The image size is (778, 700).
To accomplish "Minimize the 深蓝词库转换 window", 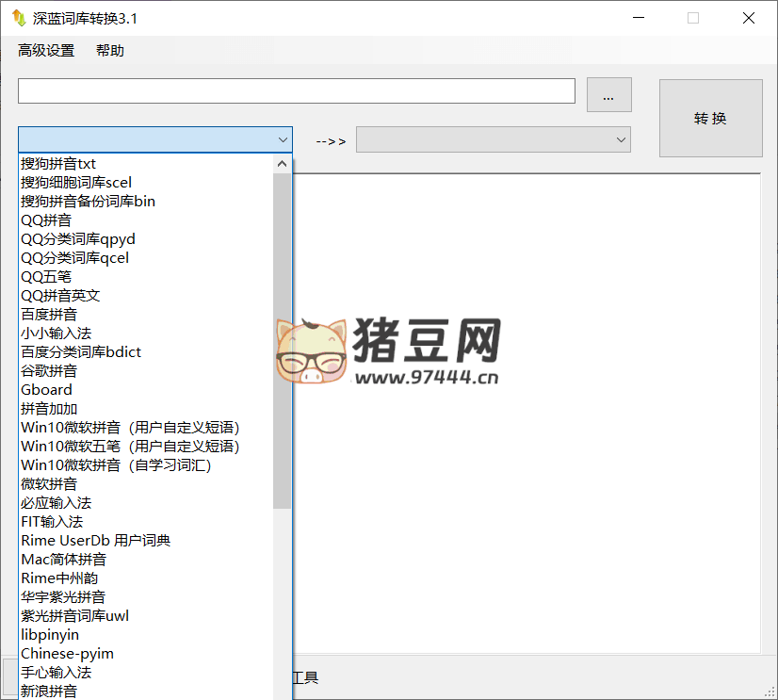I will point(639,18).
